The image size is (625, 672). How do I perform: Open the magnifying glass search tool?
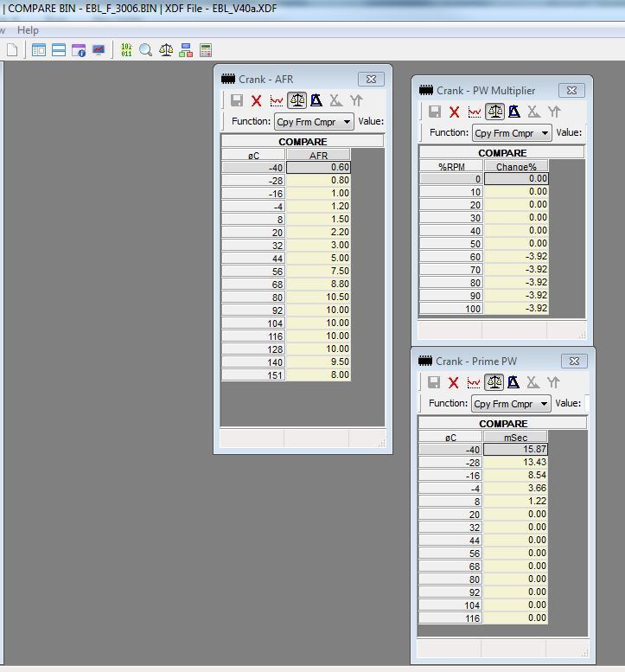point(146,50)
